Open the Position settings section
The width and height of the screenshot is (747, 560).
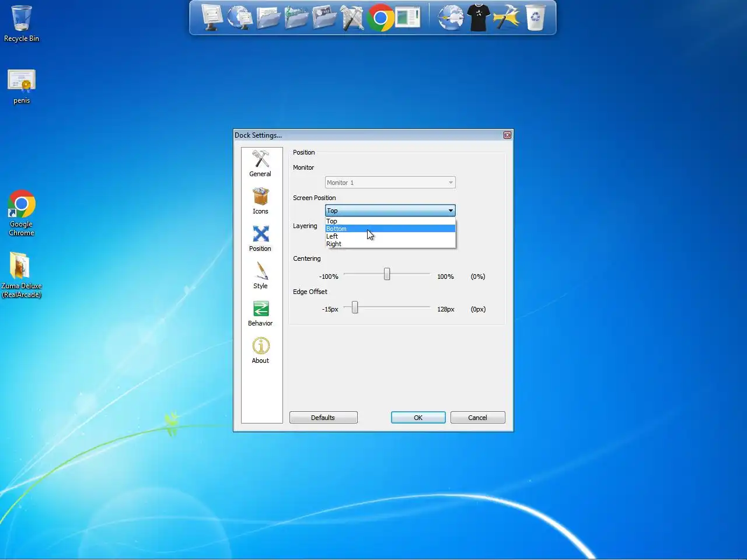pos(260,238)
